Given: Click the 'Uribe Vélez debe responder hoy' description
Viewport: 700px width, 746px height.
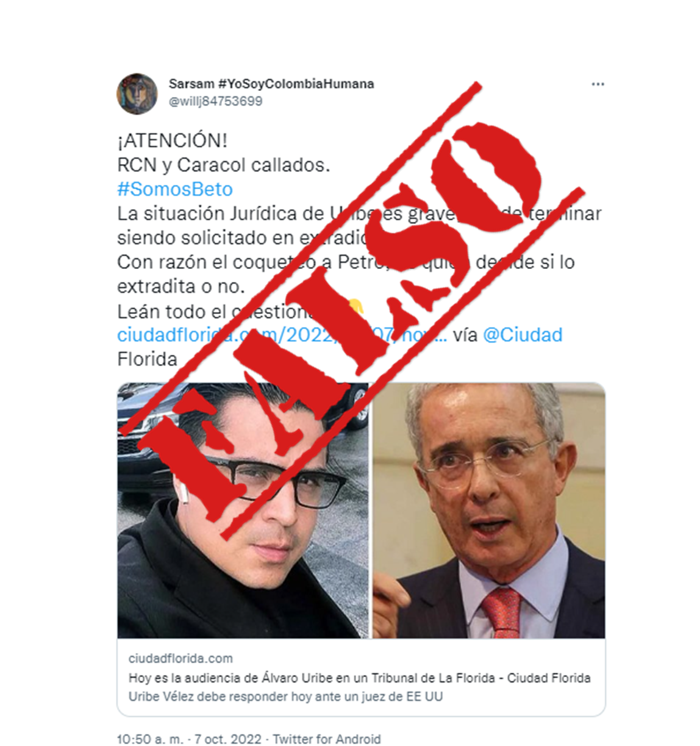Looking at the screenshot, I should point(285,696).
